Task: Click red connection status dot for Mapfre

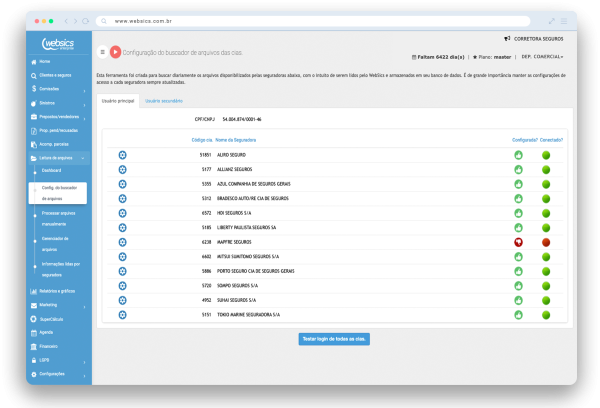Action: 546,242
